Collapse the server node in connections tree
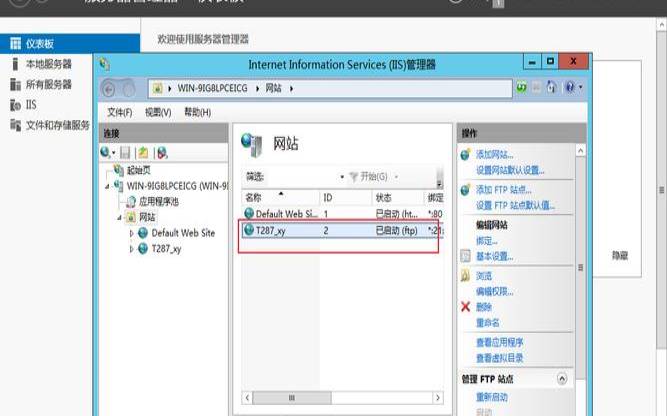 [107, 186]
